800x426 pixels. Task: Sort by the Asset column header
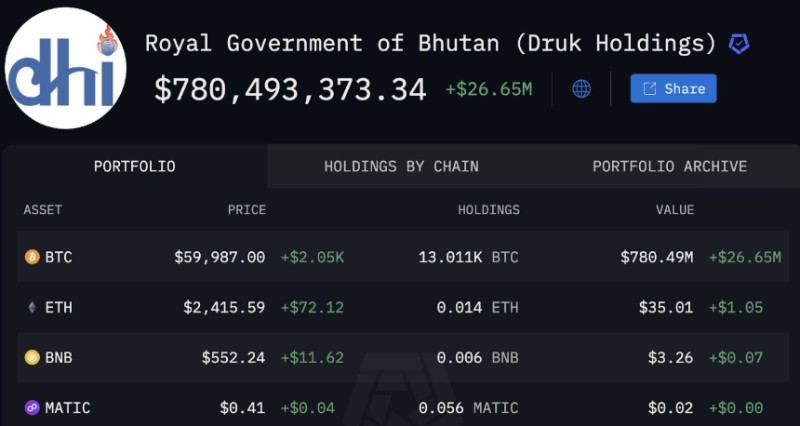[x=43, y=210]
